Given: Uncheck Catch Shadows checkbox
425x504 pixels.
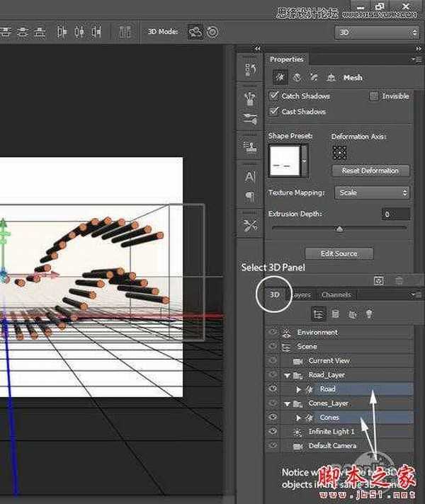Looking at the screenshot, I should click(275, 96).
